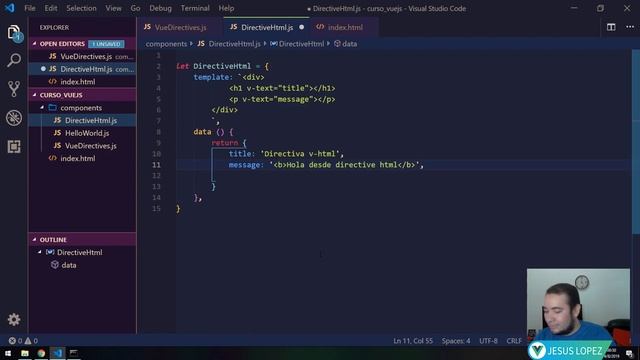Open the View menu

click(113, 8)
